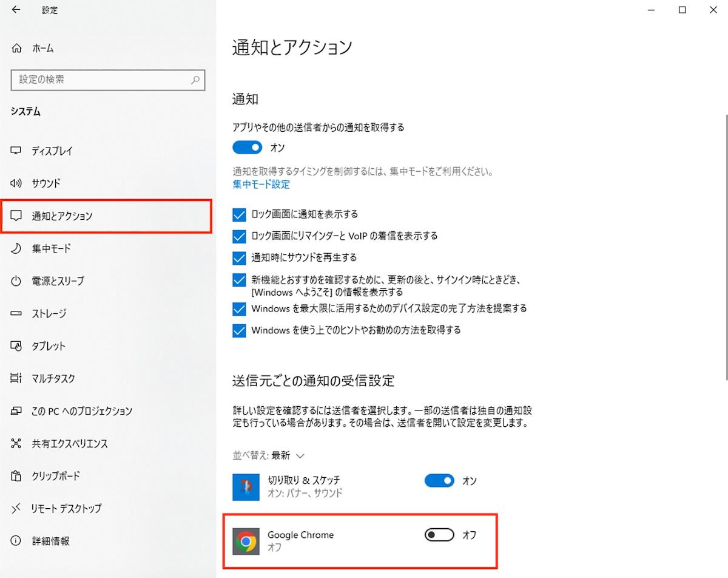Viewport: 728px width, 578px height.
Task: Click the 切り取り & スケッチ app icon
Action: click(246, 487)
